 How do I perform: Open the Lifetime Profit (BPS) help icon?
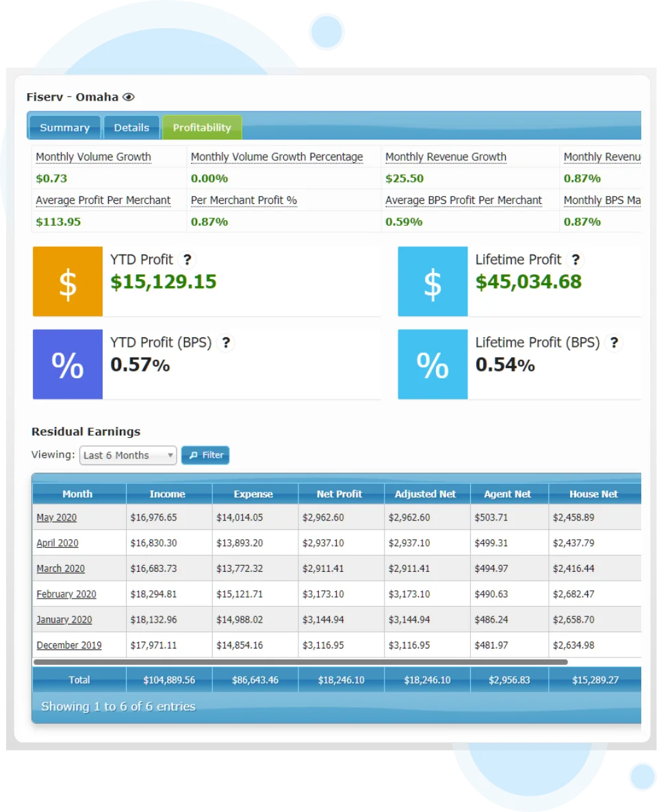pyautogui.click(x=615, y=343)
